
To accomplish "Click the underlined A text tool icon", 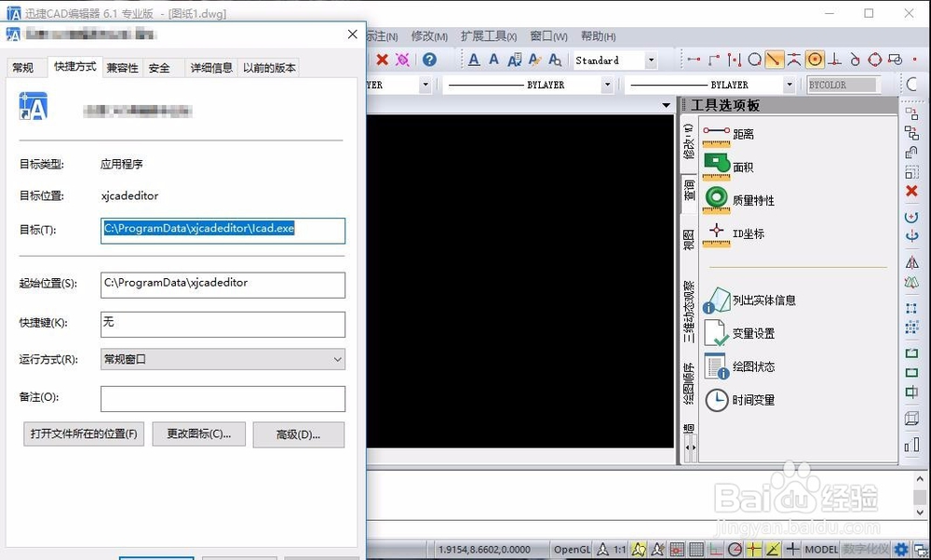I will (x=474, y=60).
